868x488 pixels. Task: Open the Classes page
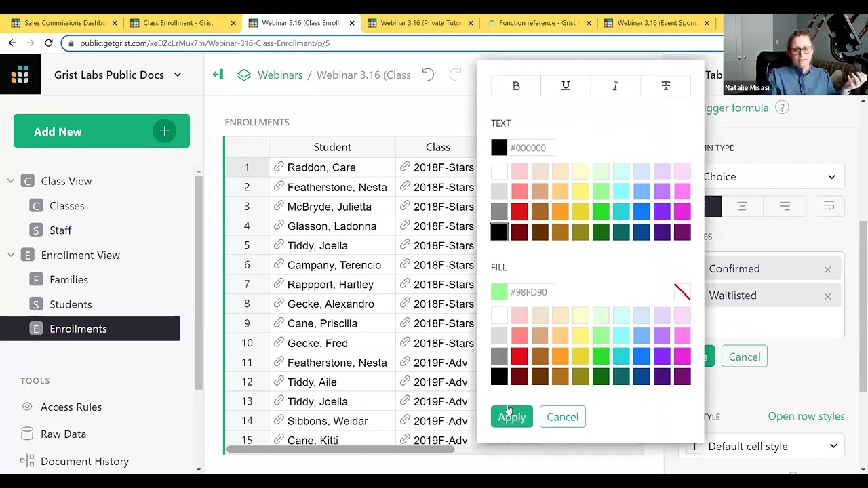tap(66, 206)
